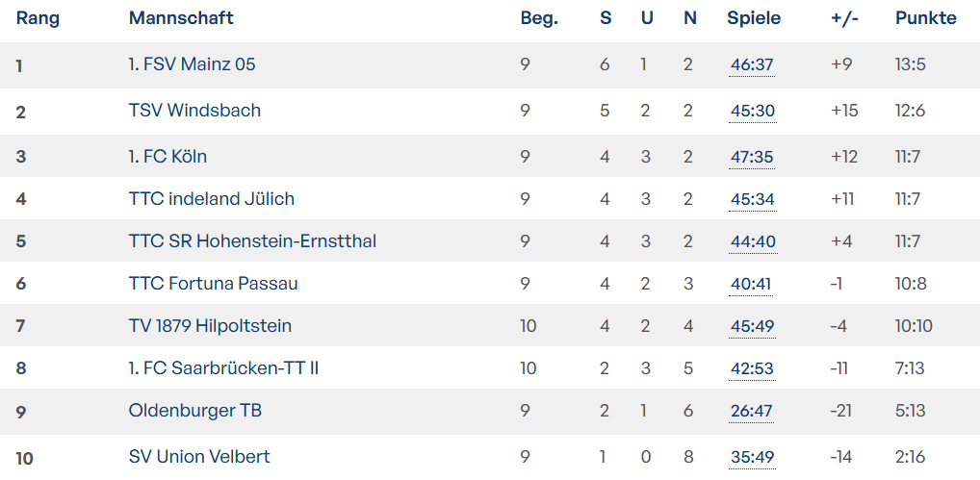The image size is (980, 480).
Task: Select the 45:34 score for Jülich
Action: tap(752, 200)
